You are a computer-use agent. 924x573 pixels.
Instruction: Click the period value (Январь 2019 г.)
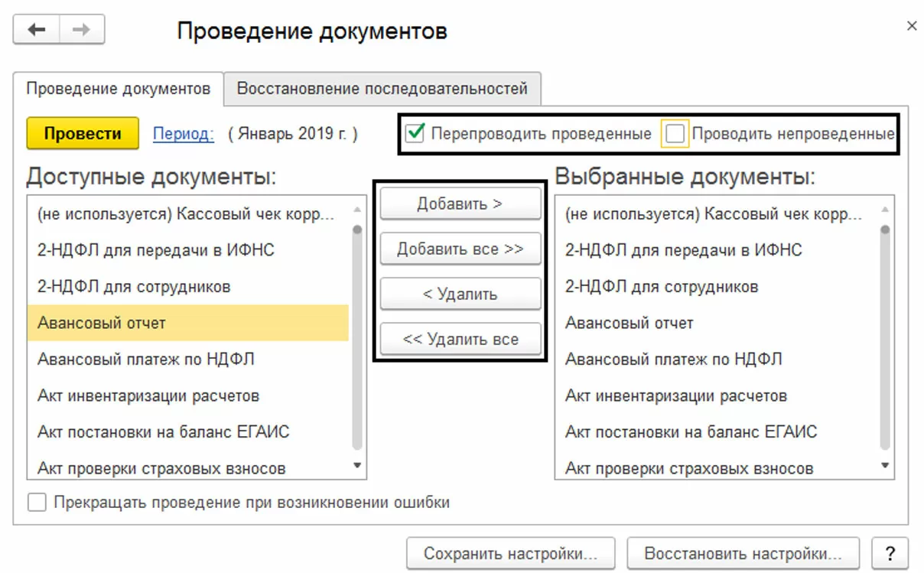[293, 134]
